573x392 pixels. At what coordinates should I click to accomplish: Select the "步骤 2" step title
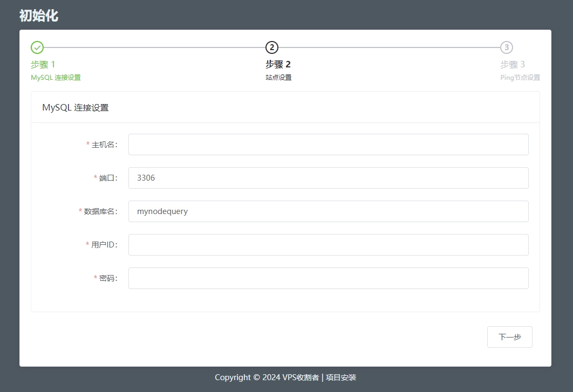tap(278, 64)
